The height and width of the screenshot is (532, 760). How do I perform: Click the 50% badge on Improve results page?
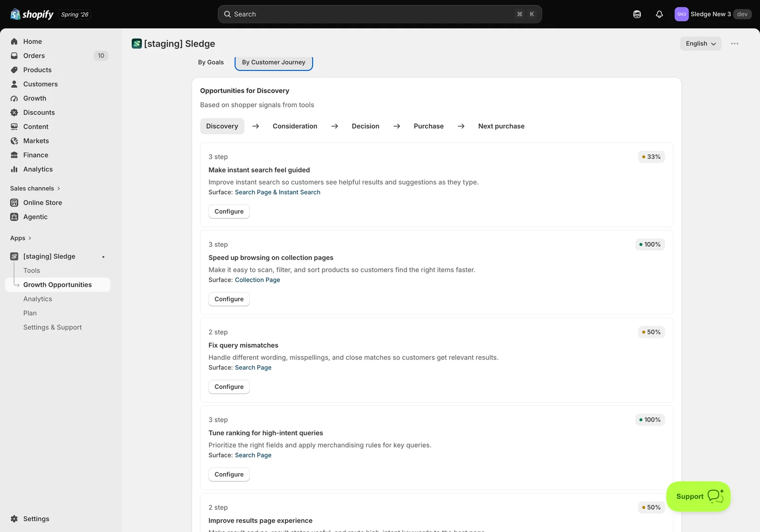tap(651, 507)
